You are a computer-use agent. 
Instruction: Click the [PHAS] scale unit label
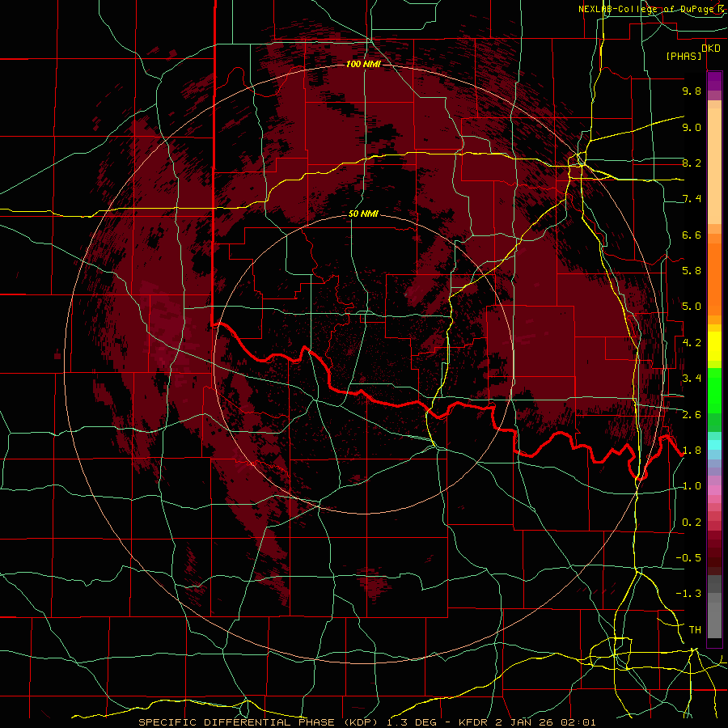(684, 56)
